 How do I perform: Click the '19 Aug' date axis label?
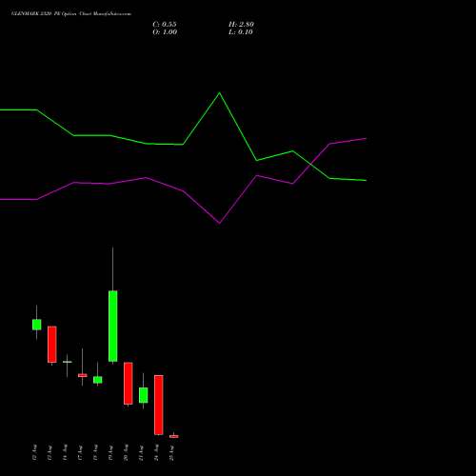[x=110, y=452]
